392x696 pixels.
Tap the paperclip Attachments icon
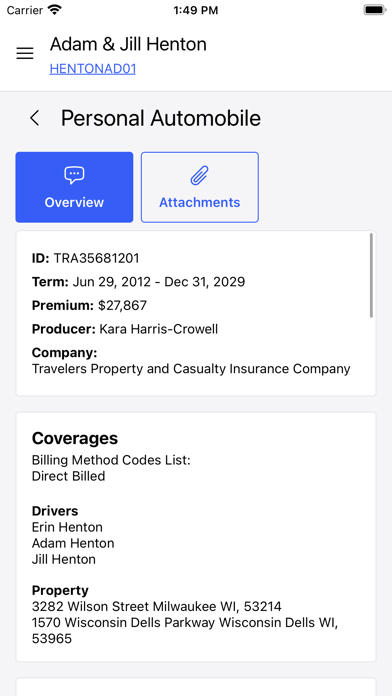(200, 175)
